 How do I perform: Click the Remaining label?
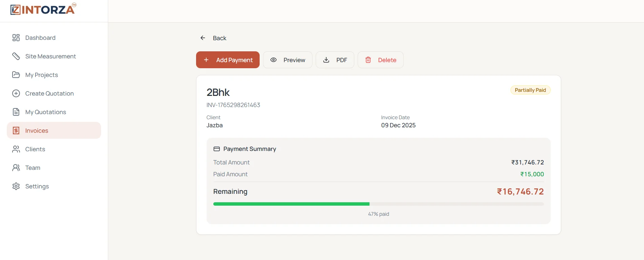pyautogui.click(x=230, y=191)
